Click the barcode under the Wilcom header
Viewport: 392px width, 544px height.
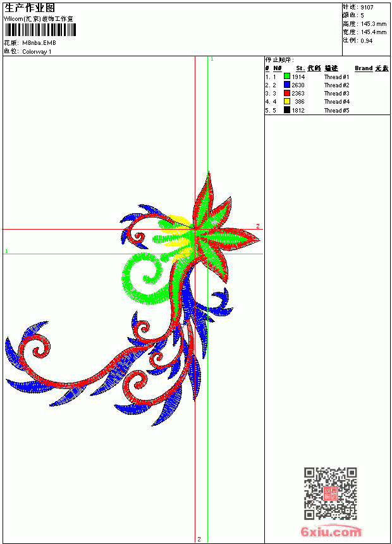click(40, 30)
